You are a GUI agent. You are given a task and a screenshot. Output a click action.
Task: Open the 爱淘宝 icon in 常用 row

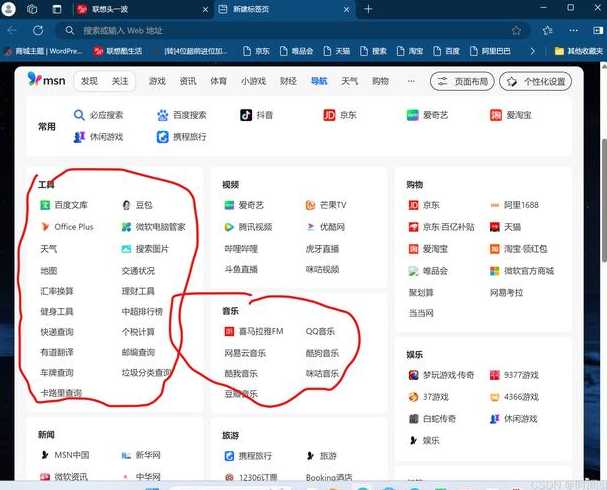(496, 115)
